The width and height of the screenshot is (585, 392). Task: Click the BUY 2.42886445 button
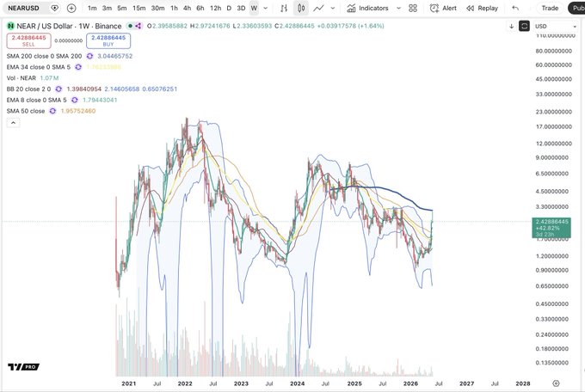[x=108, y=40]
